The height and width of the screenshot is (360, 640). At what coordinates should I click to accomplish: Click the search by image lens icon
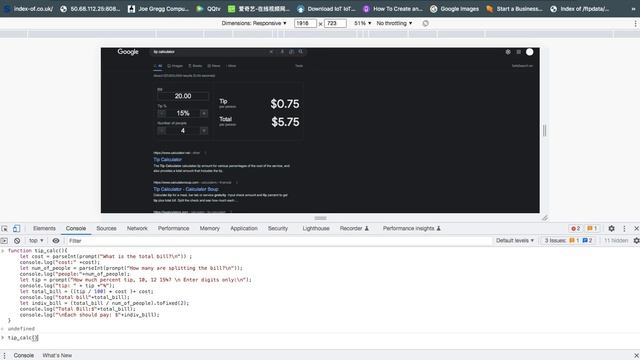click(x=291, y=52)
